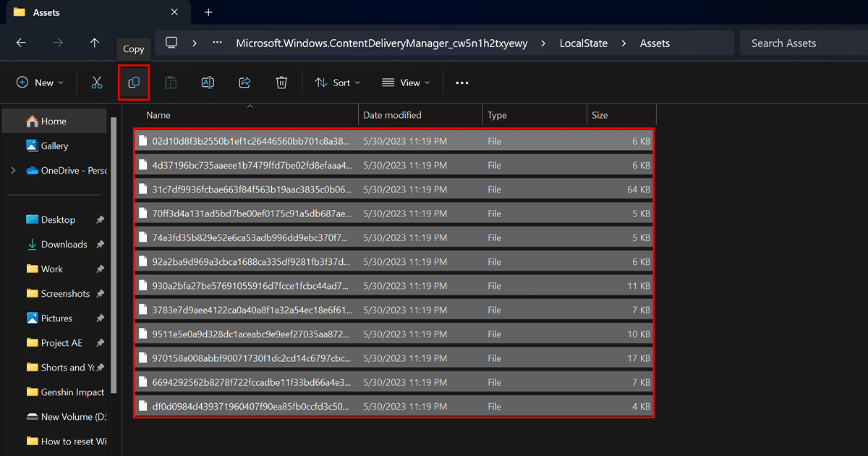Open Downloads in the sidebar
The width and height of the screenshot is (868, 456).
pos(64,245)
